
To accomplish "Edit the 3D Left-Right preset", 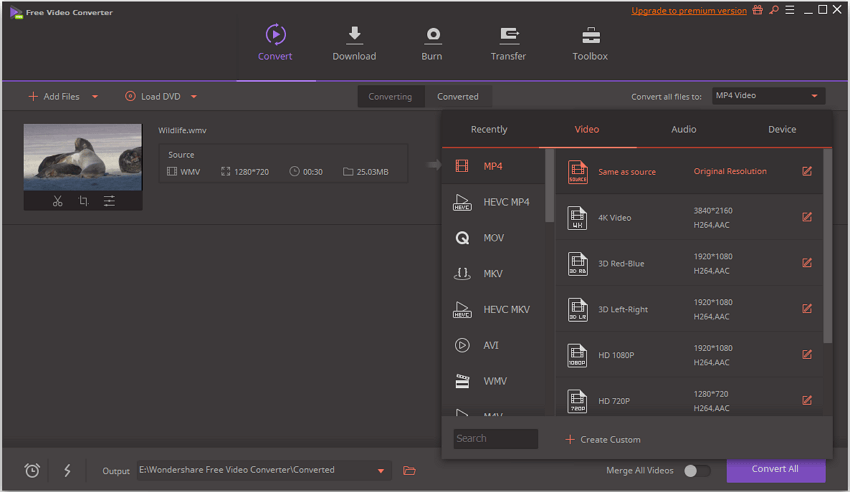I will tap(807, 309).
